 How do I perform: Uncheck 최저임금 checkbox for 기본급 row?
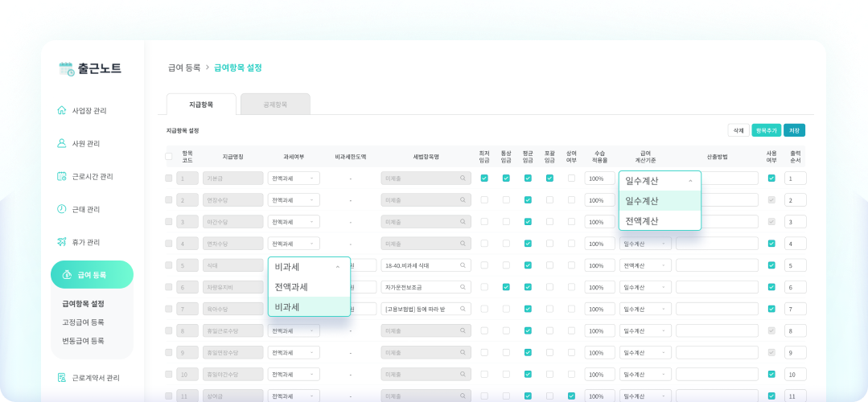pos(484,178)
